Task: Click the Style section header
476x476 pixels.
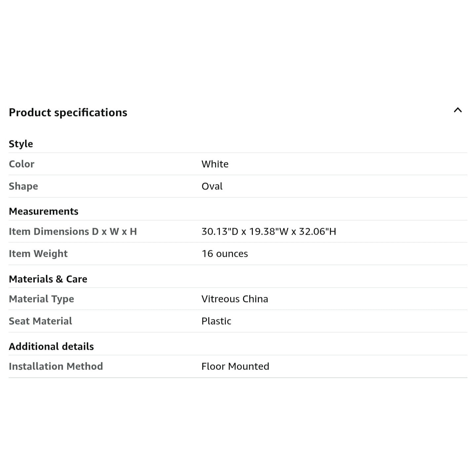Action: (x=21, y=144)
